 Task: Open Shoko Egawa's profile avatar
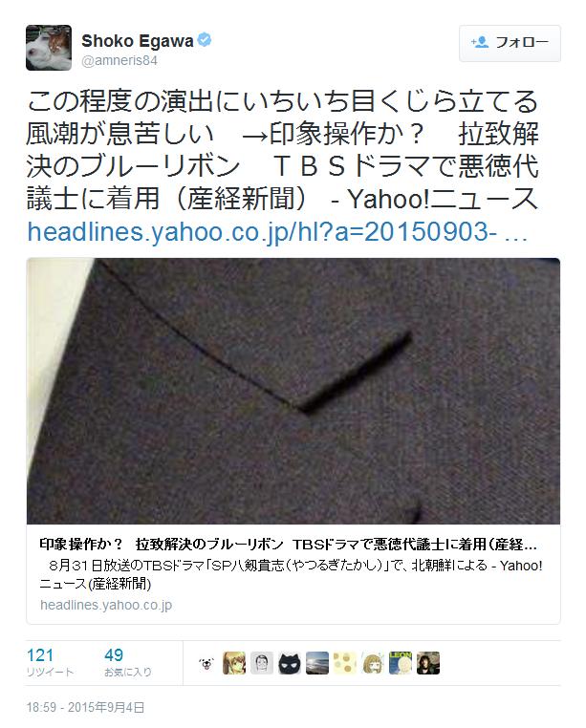49,48
